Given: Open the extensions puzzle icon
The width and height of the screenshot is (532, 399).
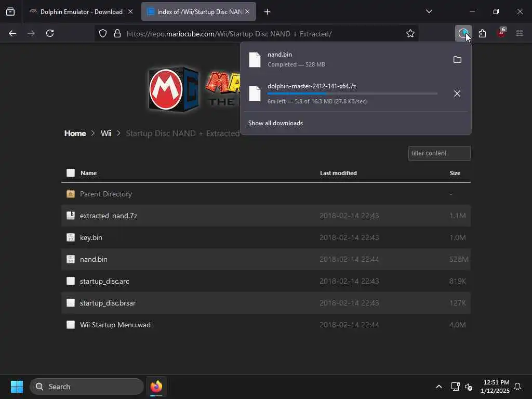Looking at the screenshot, I should pyautogui.click(x=482, y=34).
